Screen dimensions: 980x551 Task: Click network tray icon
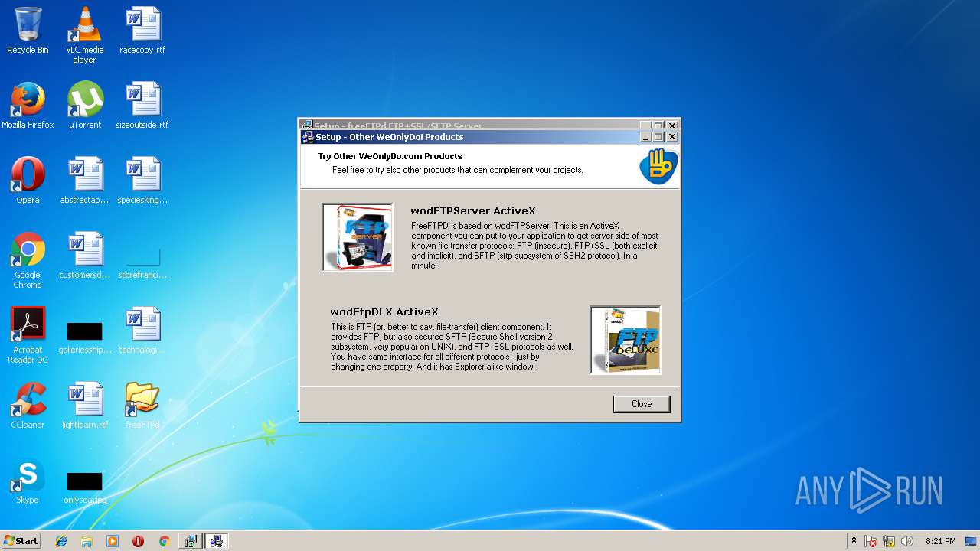[x=889, y=541]
